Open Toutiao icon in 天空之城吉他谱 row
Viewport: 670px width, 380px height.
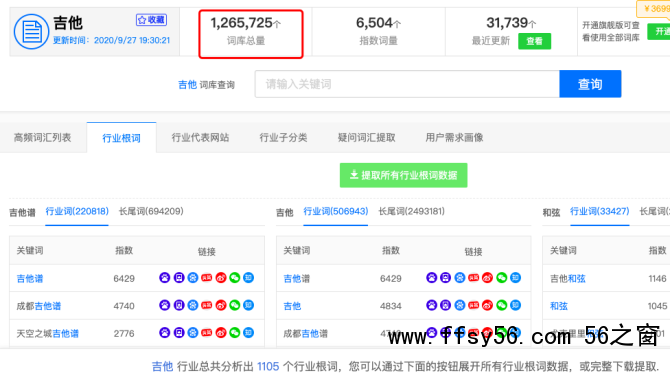click(x=207, y=333)
